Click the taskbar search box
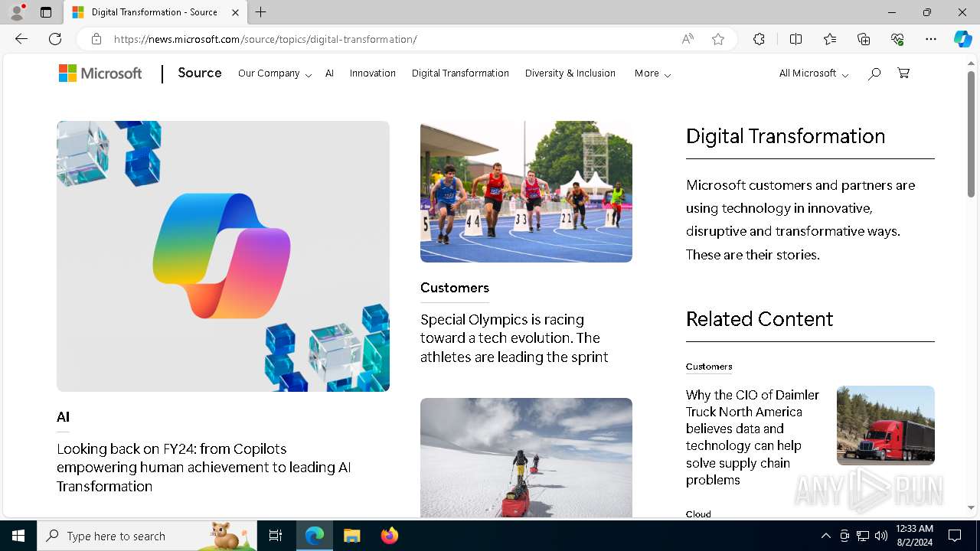This screenshot has width=980, height=551. click(x=147, y=536)
